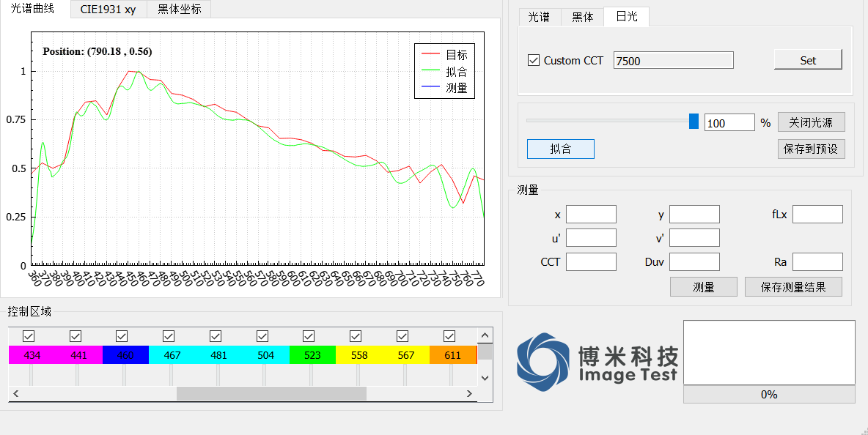Select the orange 611 channel swatch
The height and width of the screenshot is (435, 868).
[453, 355]
